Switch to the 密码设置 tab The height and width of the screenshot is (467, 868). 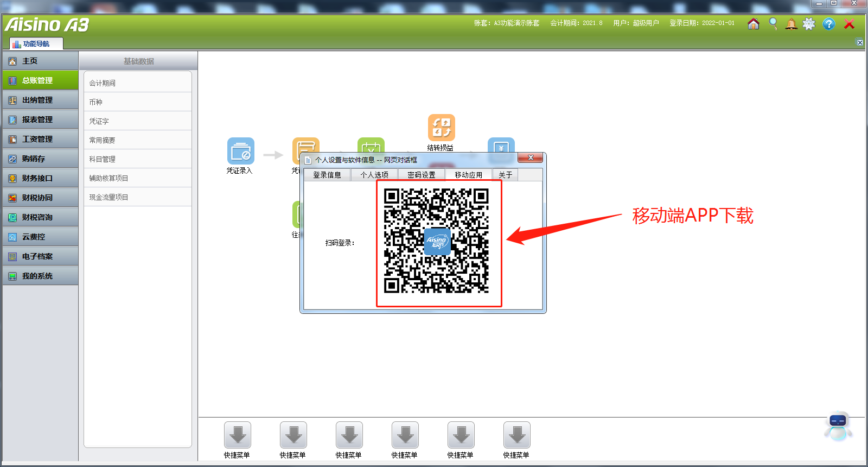422,175
